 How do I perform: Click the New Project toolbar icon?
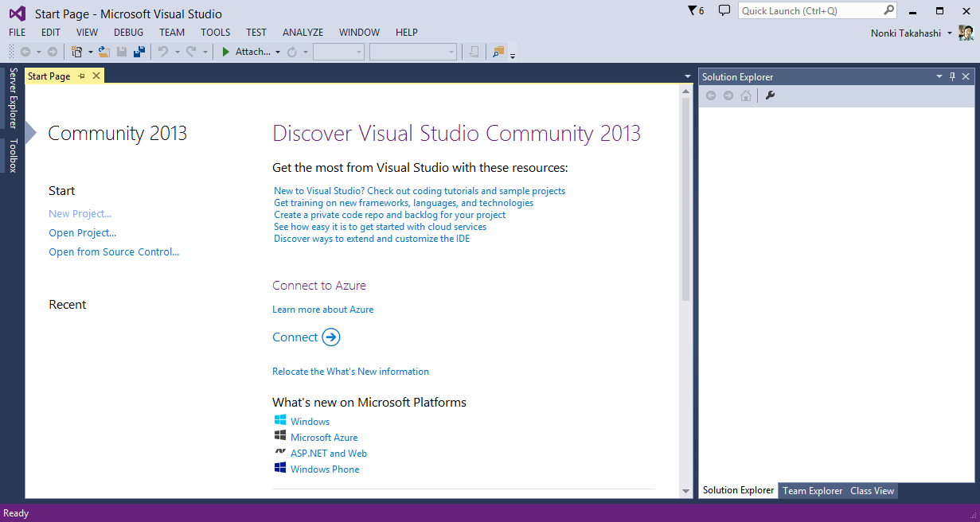click(76, 52)
